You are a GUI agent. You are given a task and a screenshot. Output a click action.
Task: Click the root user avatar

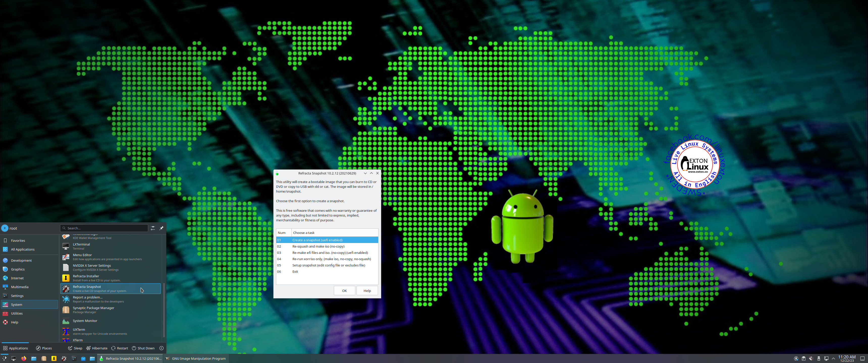(5, 228)
